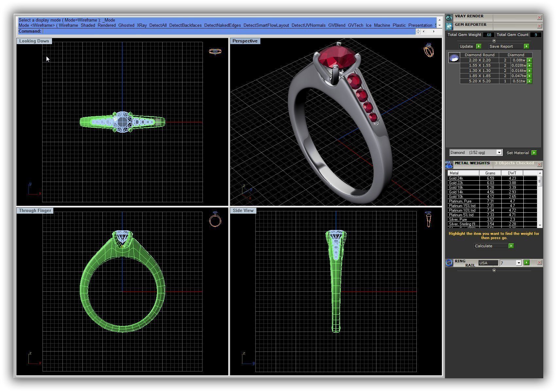This screenshot has width=557, height=392.
Task: Click the Side View viewport label
Action: pos(243,211)
